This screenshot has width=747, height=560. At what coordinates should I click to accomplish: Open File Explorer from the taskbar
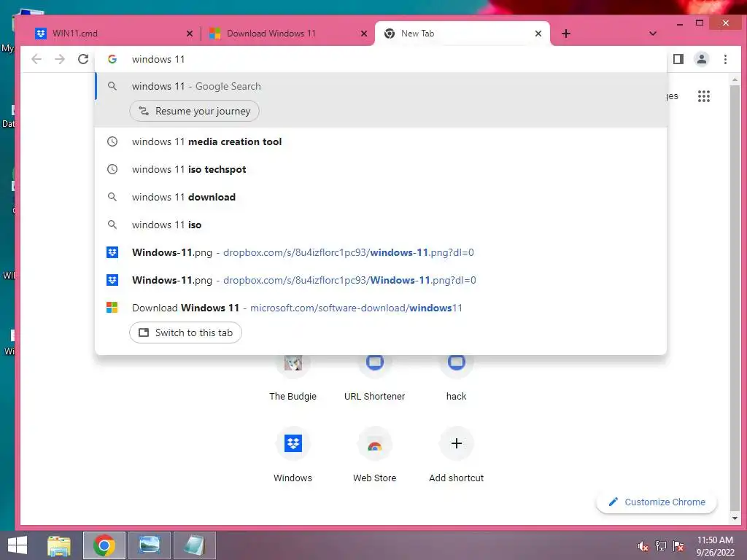[59, 545]
